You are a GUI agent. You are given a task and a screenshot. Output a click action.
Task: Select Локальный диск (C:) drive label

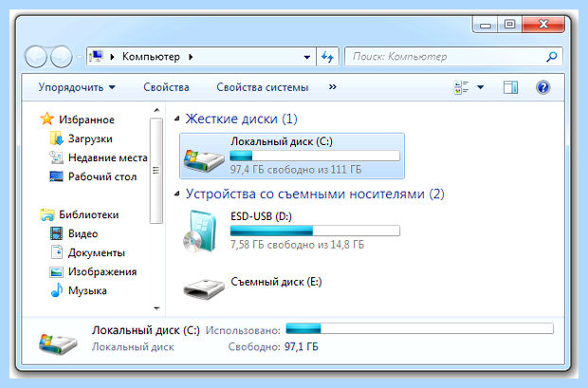point(282,141)
